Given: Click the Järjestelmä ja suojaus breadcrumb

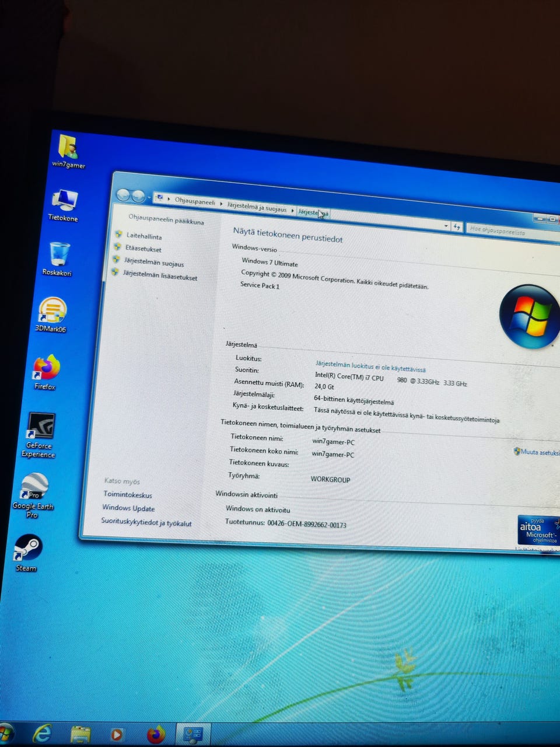Looking at the screenshot, I should coord(257,207).
